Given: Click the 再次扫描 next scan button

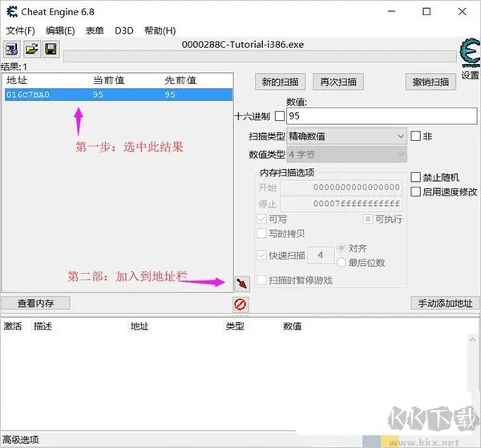Looking at the screenshot, I should (x=338, y=82).
